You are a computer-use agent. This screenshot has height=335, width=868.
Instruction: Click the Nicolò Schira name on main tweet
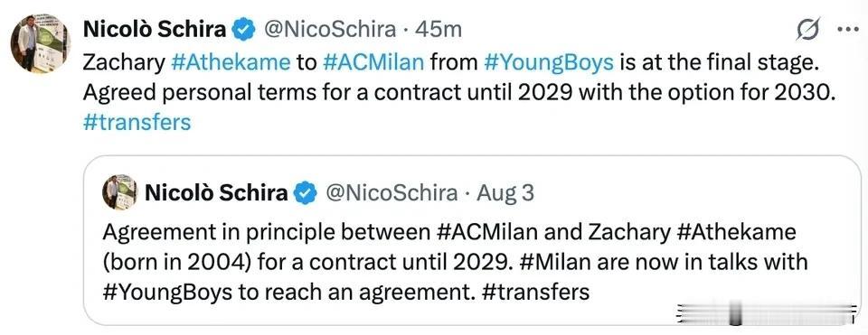click(155, 29)
